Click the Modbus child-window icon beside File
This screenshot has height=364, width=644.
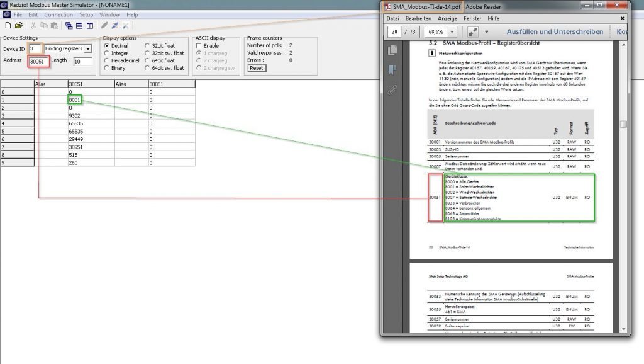[6, 14]
